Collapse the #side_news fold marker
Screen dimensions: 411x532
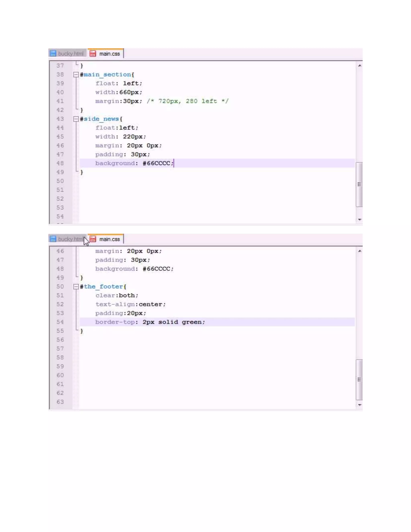(x=76, y=119)
